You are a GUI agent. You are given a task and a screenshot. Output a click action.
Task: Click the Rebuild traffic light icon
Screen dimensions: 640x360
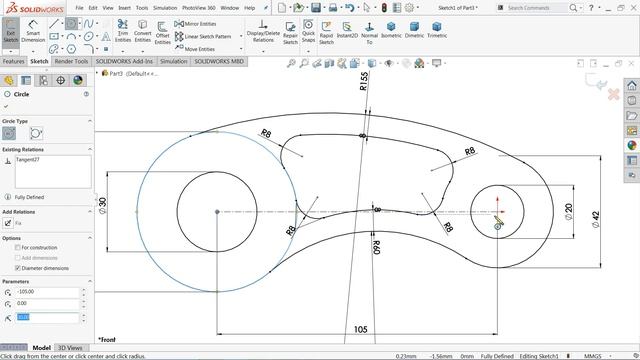[384, 7]
